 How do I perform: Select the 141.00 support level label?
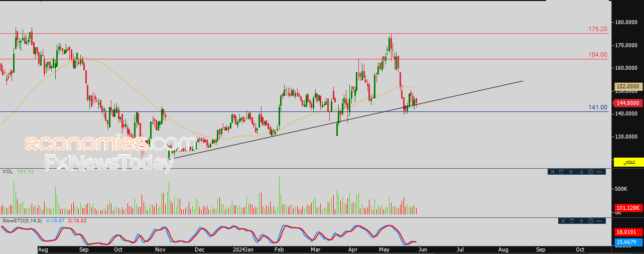pyautogui.click(x=598, y=107)
